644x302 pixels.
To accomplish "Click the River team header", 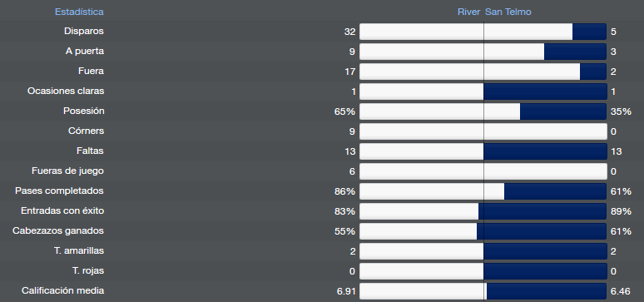I will (468, 12).
